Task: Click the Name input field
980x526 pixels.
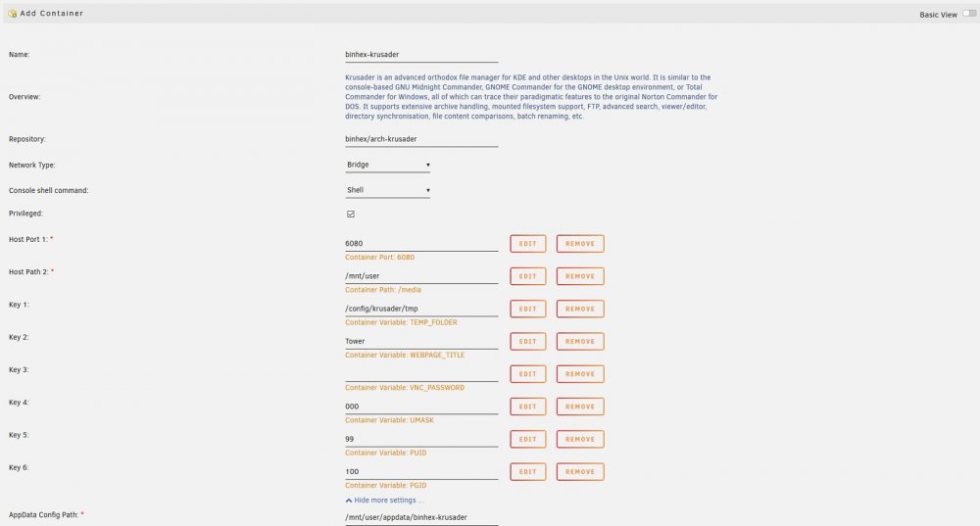Action: [421, 55]
